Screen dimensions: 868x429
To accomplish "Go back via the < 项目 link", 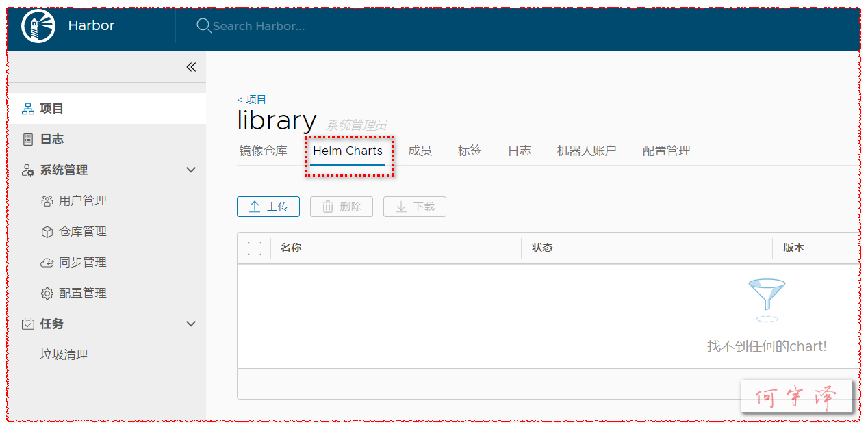I will [252, 100].
